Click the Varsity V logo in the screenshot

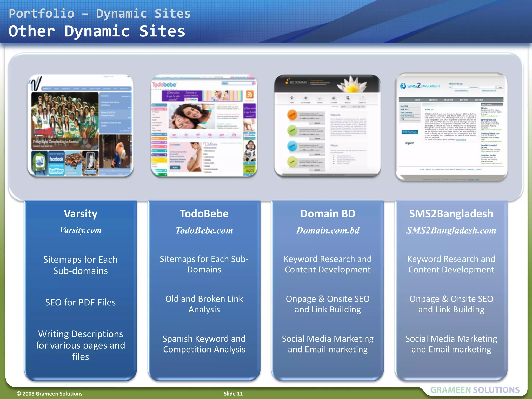[x=36, y=84]
